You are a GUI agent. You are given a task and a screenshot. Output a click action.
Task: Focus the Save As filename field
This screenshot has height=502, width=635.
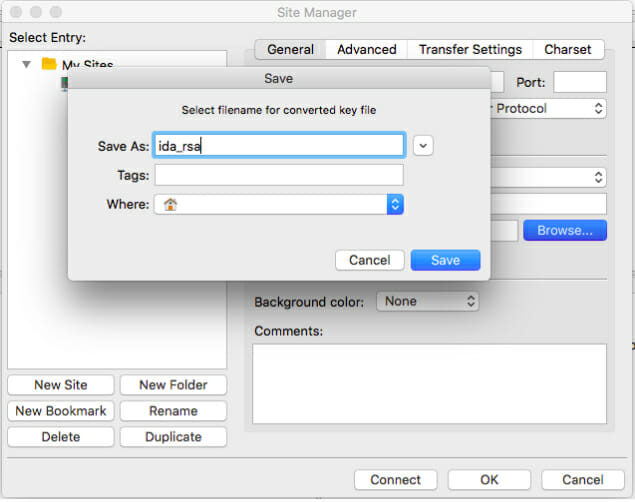pyautogui.click(x=279, y=146)
